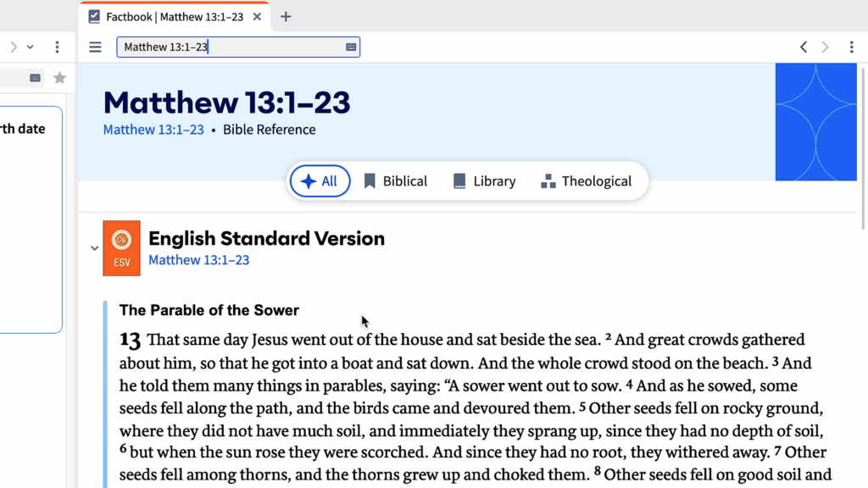This screenshot has width=868, height=488.
Task: Open the left panel history chevron dropdown
Action: [31, 47]
